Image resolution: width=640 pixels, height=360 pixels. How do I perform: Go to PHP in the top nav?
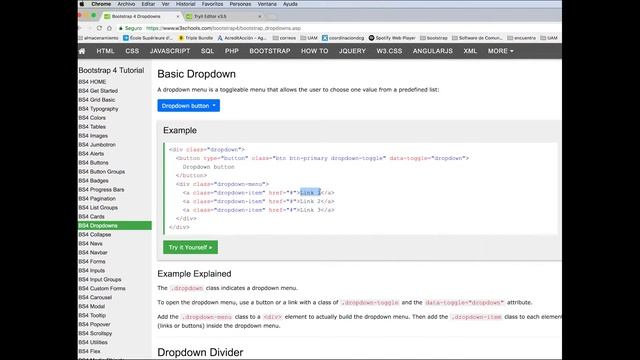coord(231,51)
